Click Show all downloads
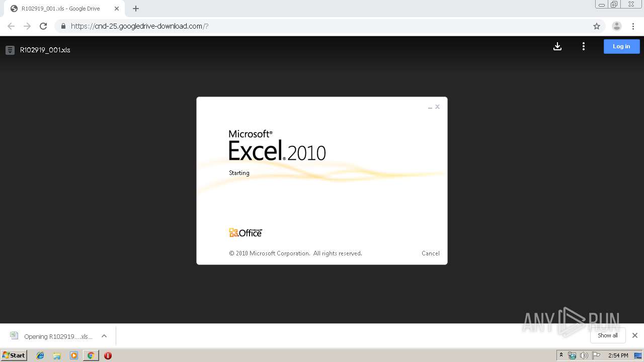 607,335
